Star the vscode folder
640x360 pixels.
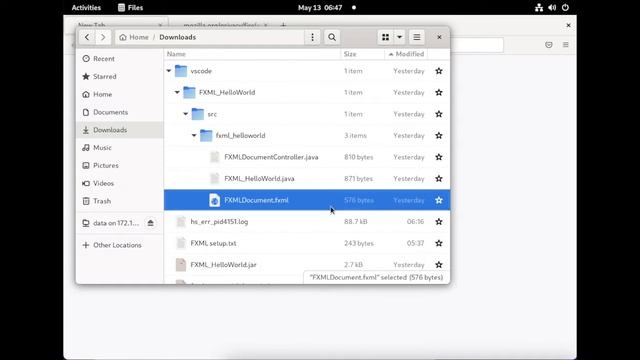(439, 71)
